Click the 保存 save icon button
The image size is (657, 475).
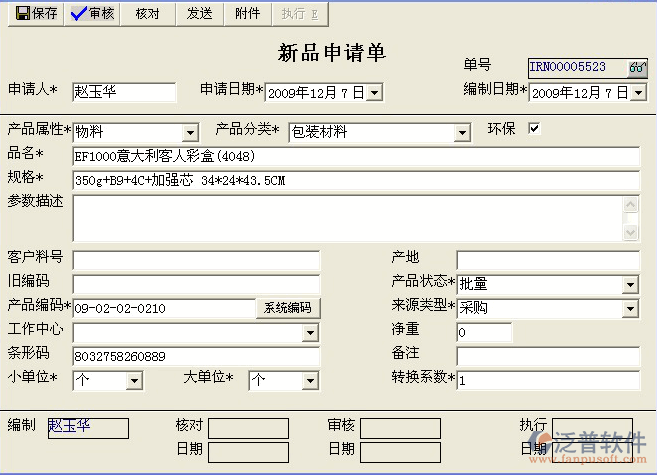click(35, 13)
